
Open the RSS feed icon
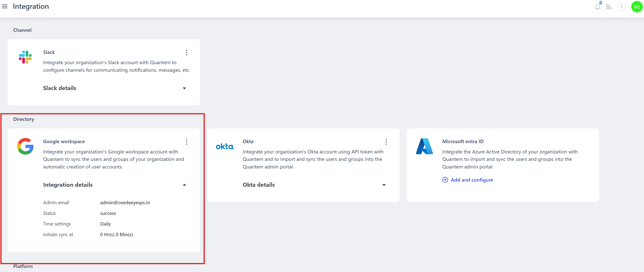tap(608, 7)
